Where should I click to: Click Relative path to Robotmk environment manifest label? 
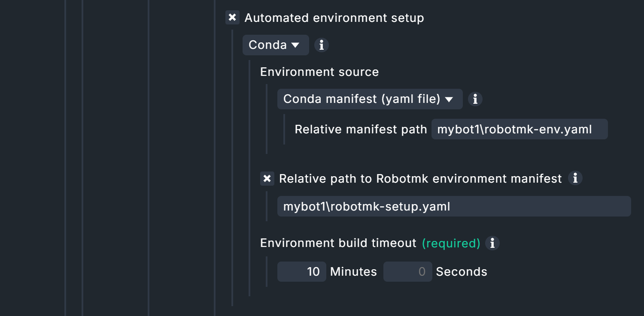coord(420,178)
